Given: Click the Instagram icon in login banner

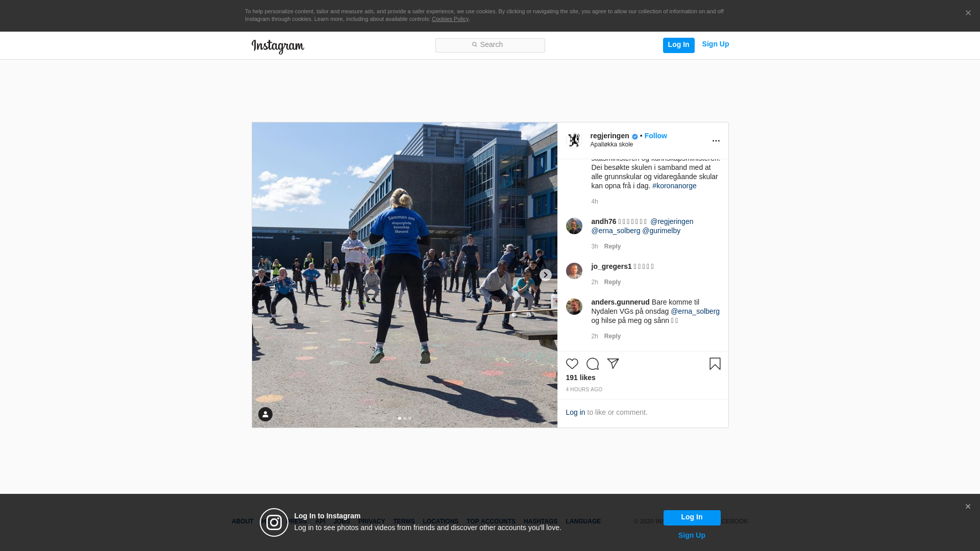Looking at the screenshot, I should click(x=274, y=522).
